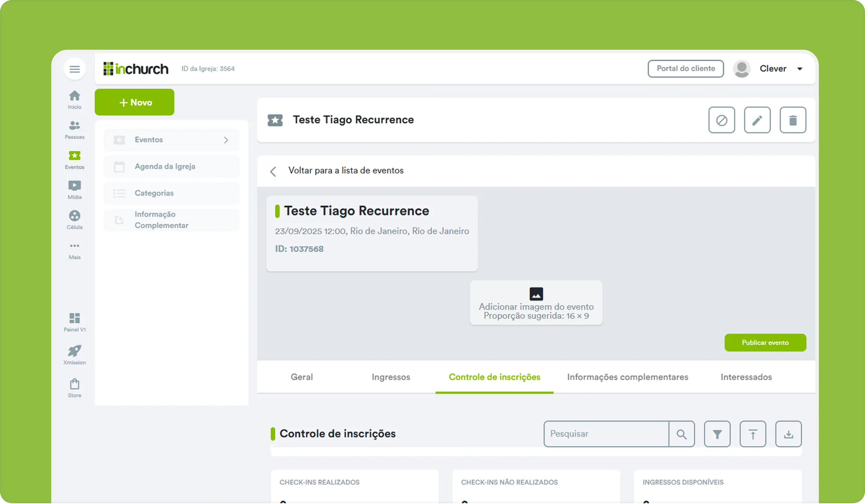
Task: Click Voltar para a lista de eventos
Action: [346, 171]
